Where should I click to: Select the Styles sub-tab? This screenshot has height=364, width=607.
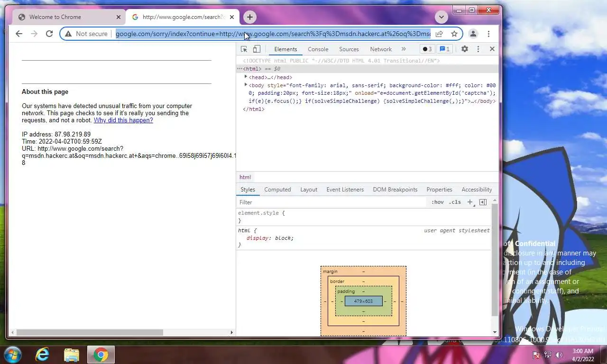248,190
